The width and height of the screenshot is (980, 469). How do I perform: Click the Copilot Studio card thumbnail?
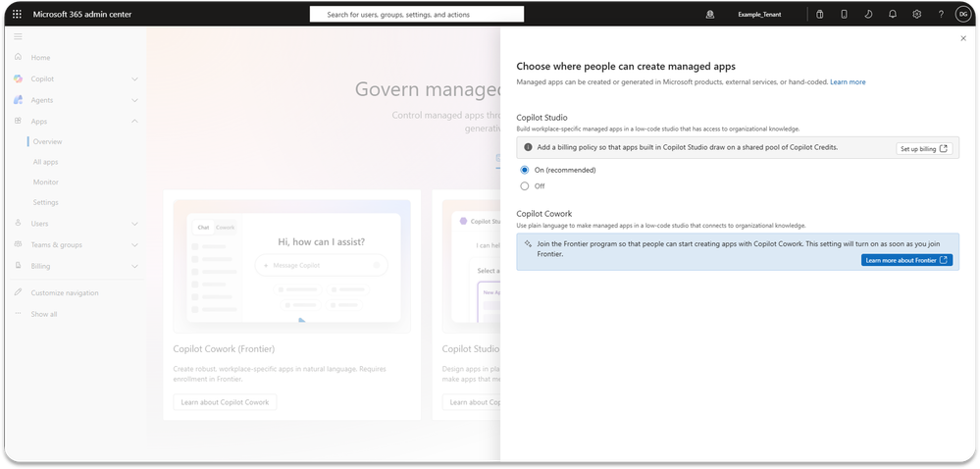click(471, 266)
